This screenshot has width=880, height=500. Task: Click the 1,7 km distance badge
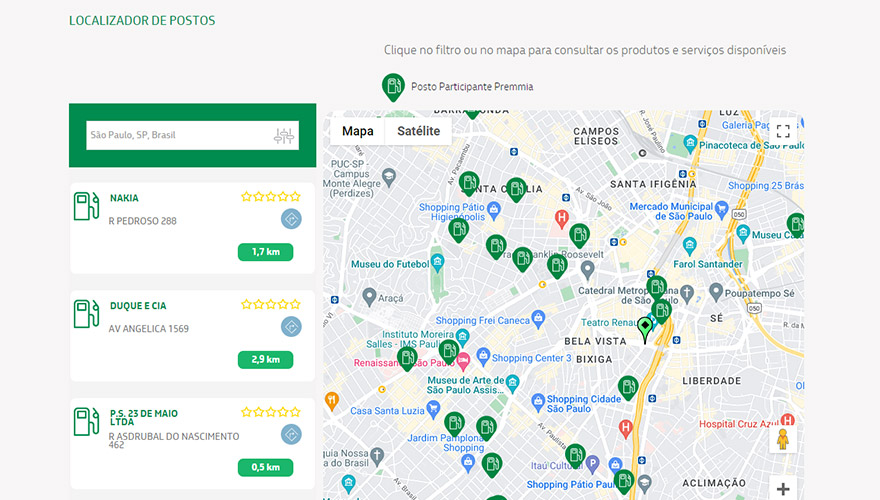point(265,252)
